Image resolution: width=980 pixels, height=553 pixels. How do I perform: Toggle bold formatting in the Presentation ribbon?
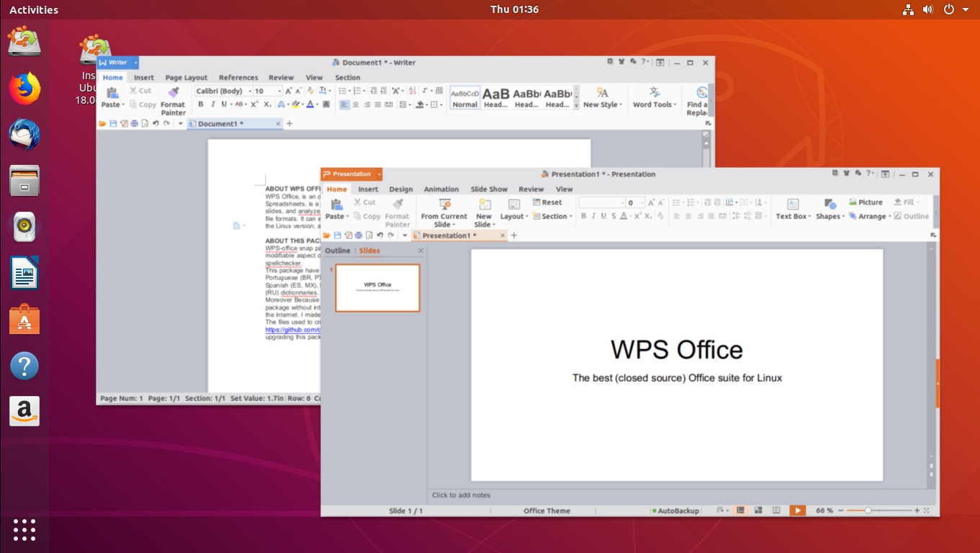coord(583,216)
